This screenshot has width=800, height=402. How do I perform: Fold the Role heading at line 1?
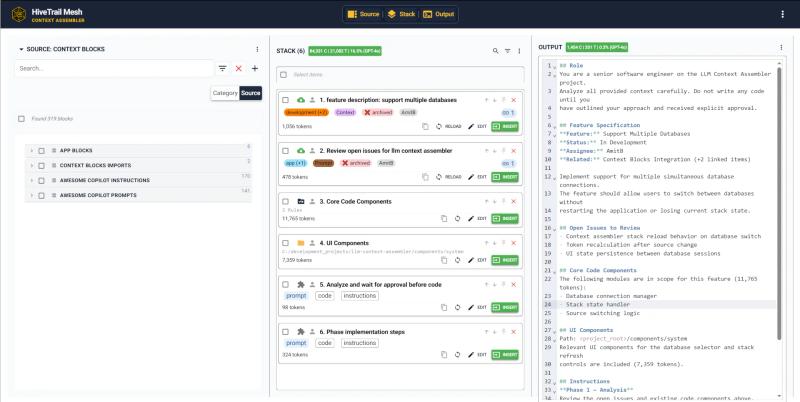[555, 66]
